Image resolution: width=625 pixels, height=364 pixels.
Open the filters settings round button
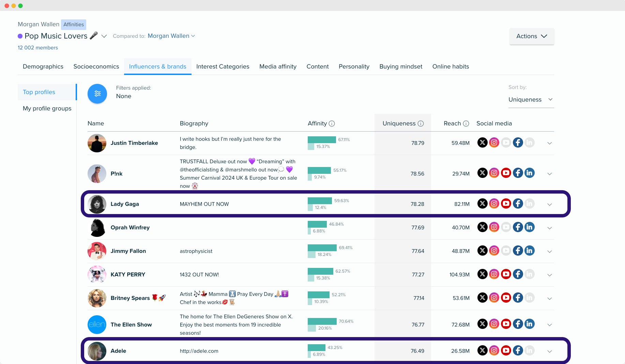(x=97, y=94)
